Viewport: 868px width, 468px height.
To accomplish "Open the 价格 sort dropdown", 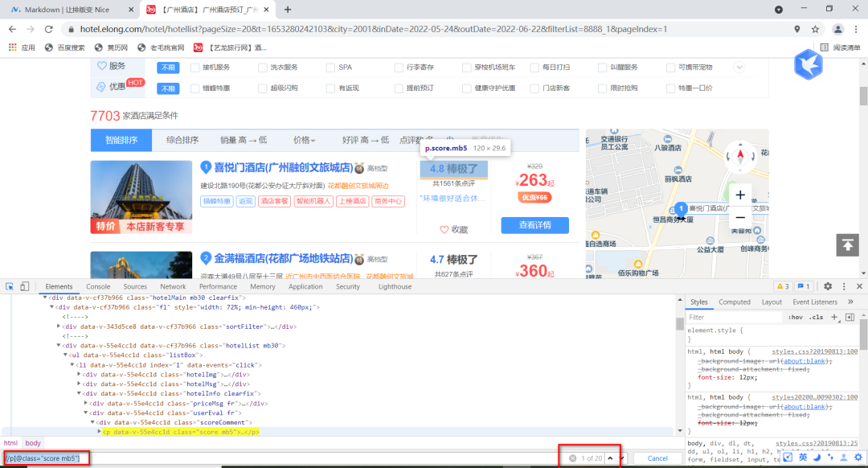I will pyautogui.click(x=304, y=140).
